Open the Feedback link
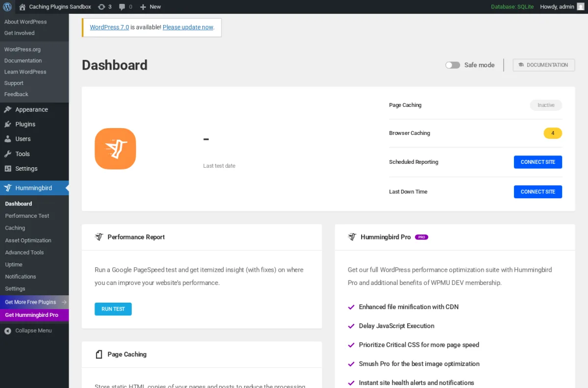 [16, 94]
